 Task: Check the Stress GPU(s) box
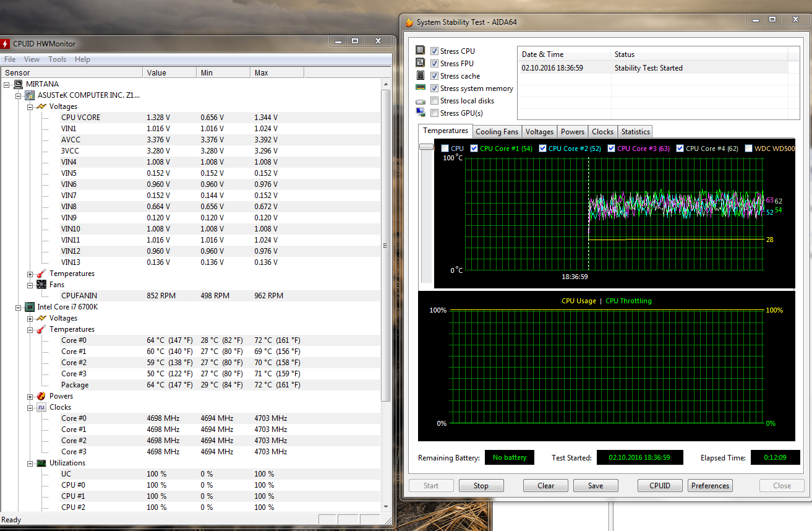pyautogui.click(x=435, y=113)
